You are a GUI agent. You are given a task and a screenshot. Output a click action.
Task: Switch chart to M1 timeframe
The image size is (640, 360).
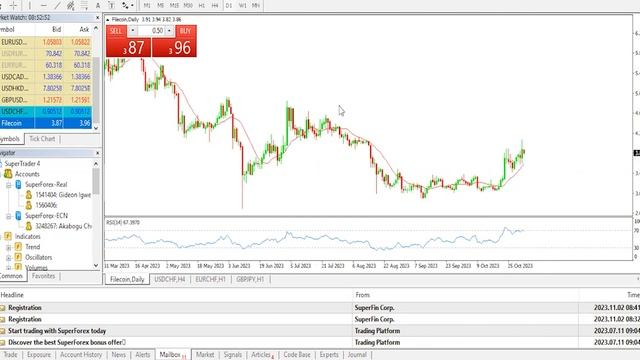(x=147, y=5)
